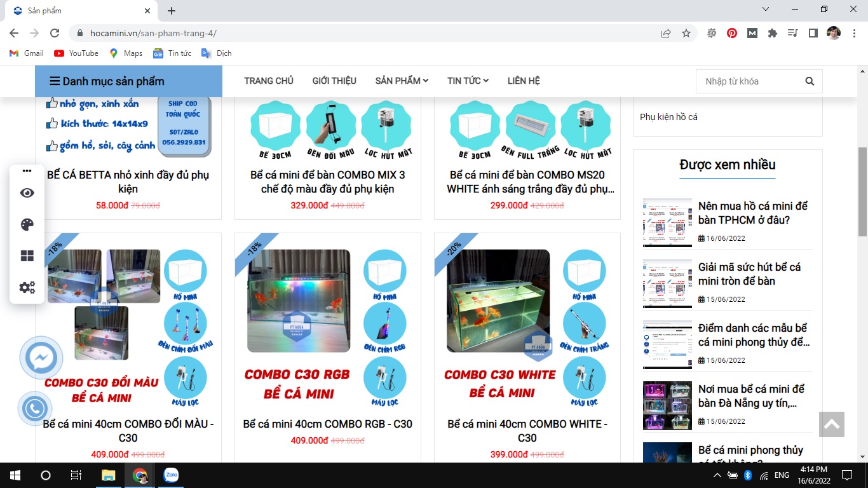
Task: Click the ENG language indicator
Action: [782, 475]
